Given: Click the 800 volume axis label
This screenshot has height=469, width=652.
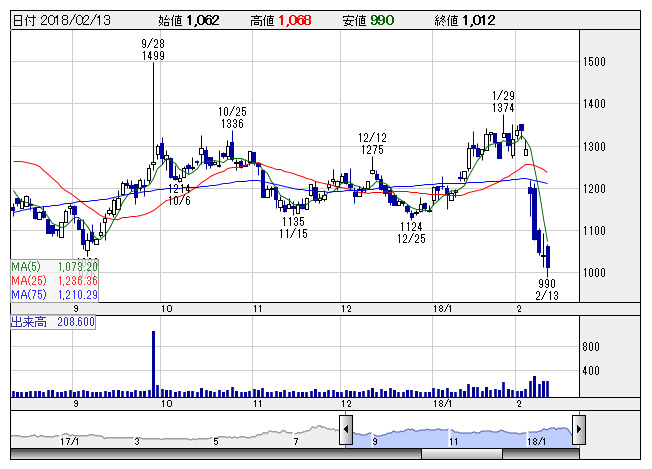Looking at the screenshot, I should pos(591,347).
